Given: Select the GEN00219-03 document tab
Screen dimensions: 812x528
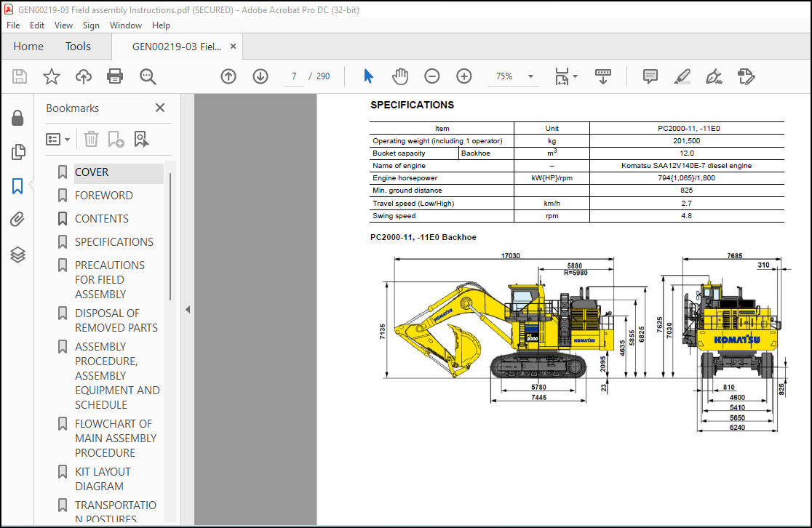Looking at the screenshot, I should click(x=177, y=47).
